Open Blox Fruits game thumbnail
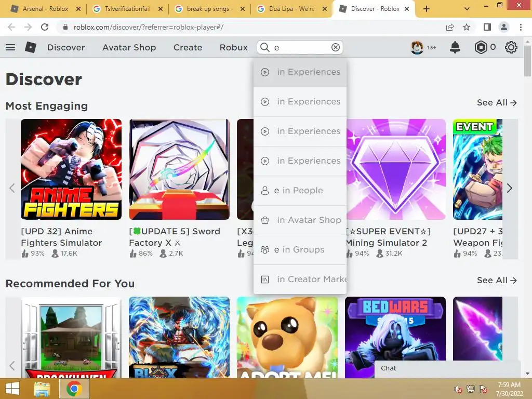The image size is (532, 399). [x=179, y=338]
